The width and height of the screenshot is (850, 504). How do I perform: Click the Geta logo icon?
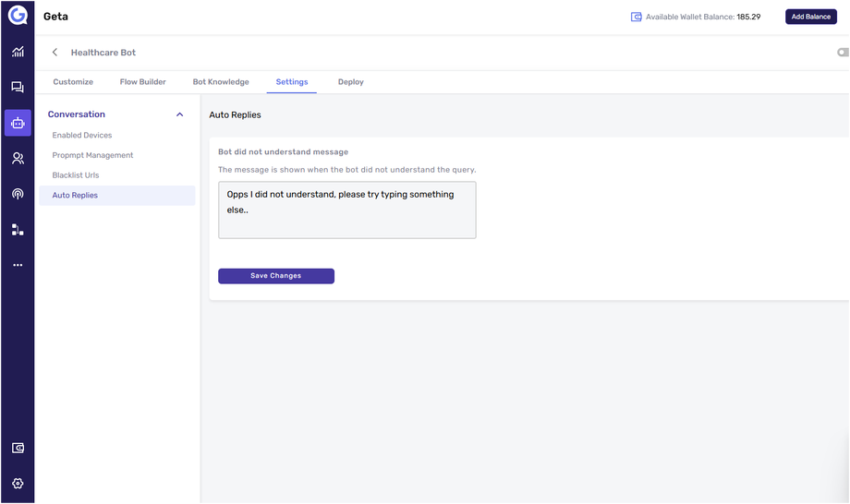click(18, 16)
